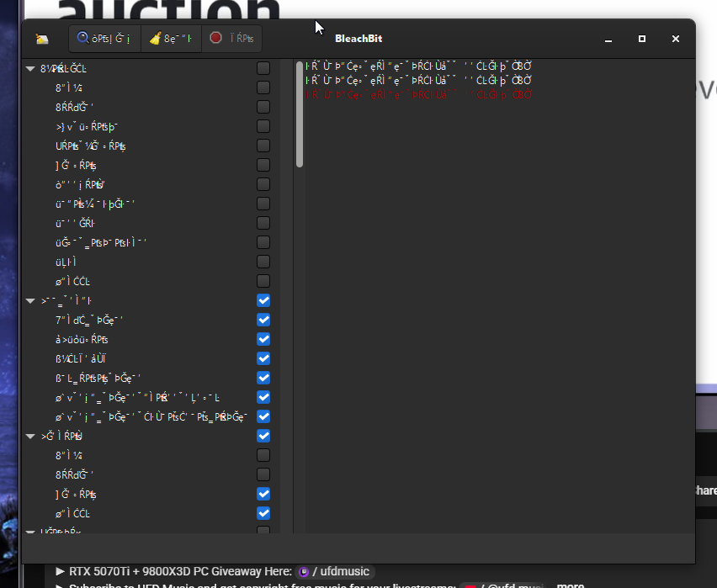Uncheck the second group's header checkbox
Screen dimensions: 717x588
[x=263, y=300]
